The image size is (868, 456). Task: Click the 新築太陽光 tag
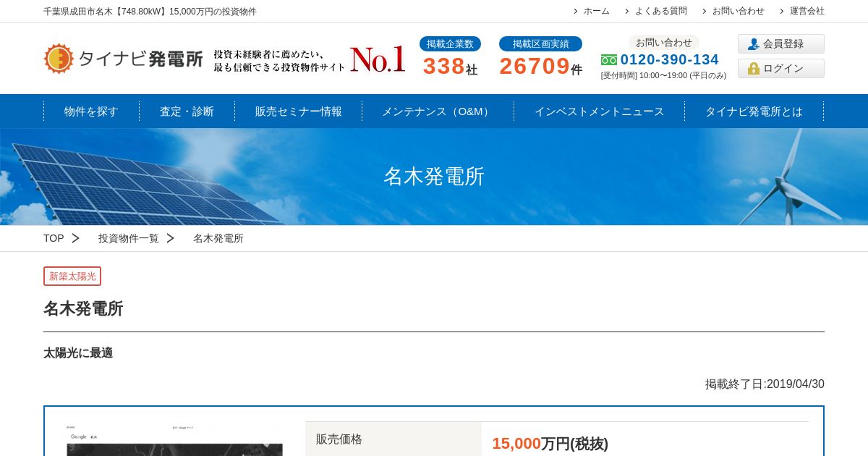click(x=72, y=276)
